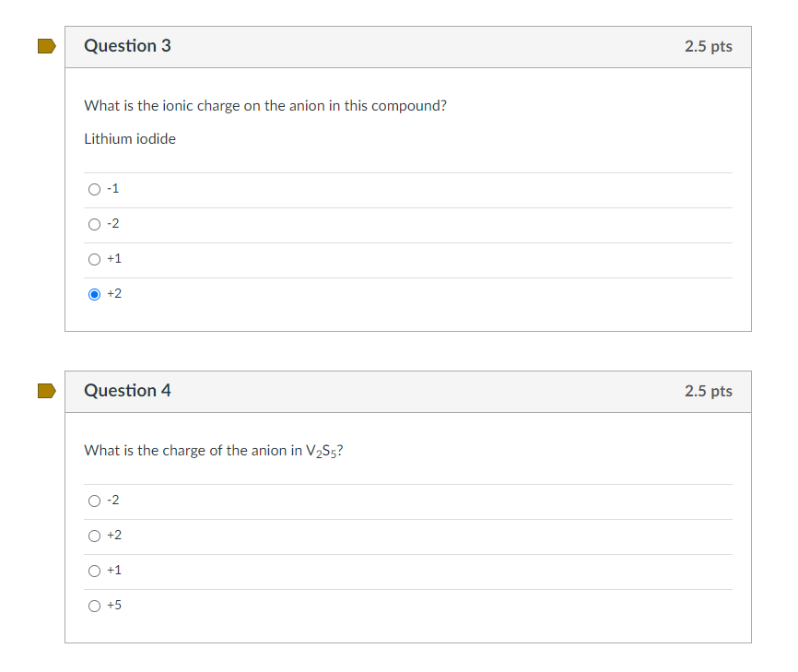
Task: Select the -2 radio button in Question 3
Action: (95, 224)
